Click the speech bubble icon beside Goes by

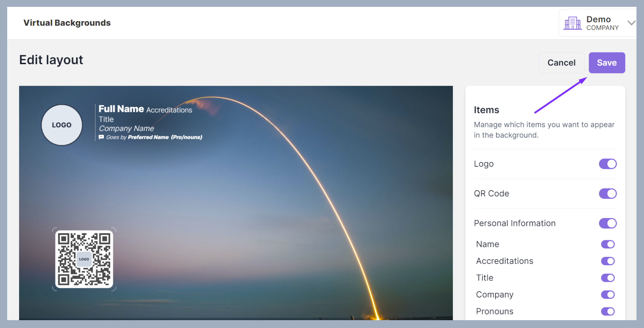tap(101, 137)
